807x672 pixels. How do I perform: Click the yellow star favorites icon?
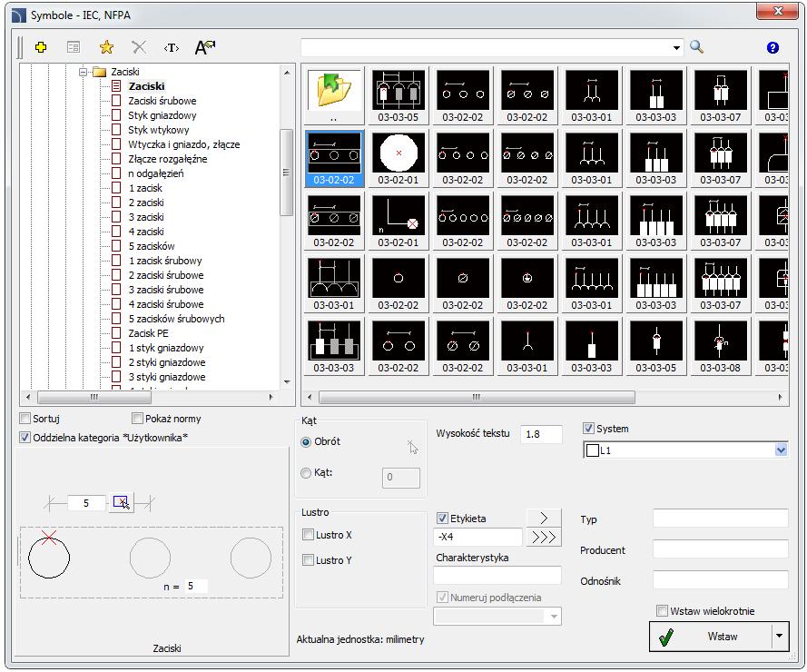(x=106, y=47)
